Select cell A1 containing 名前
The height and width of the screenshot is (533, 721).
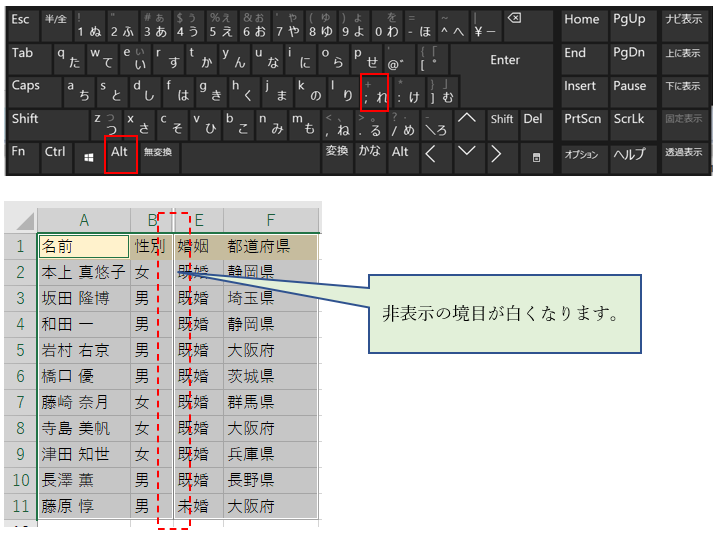pos(83,246)
